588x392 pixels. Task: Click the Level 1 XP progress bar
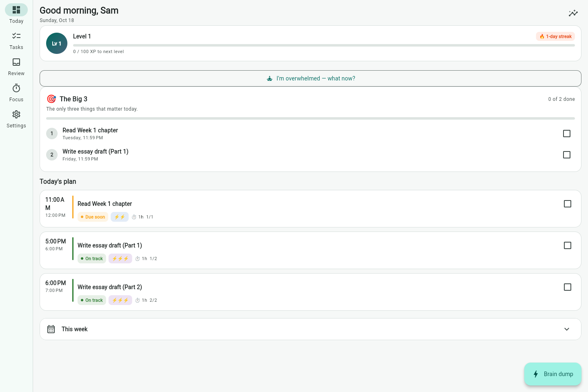(x=324, y=45)
